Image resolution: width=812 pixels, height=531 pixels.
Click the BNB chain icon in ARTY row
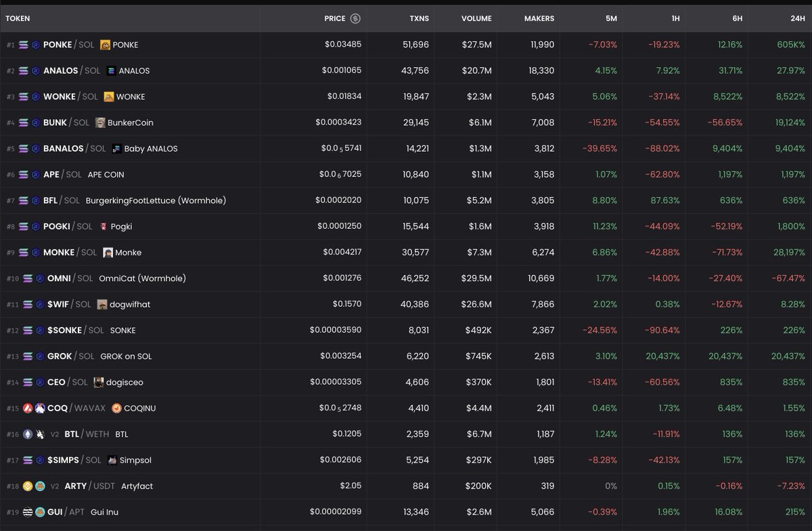28,486
